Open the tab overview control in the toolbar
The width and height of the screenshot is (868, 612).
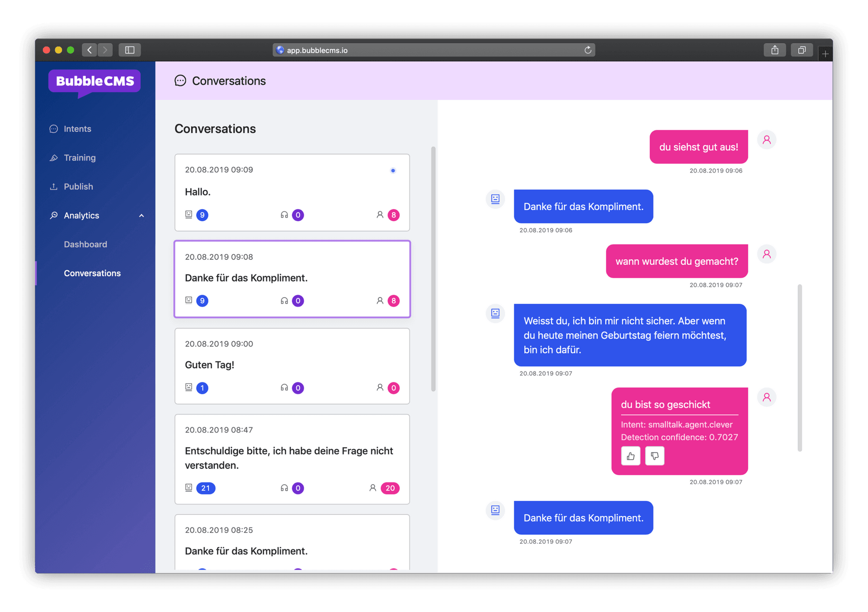[x=801, y=50]
